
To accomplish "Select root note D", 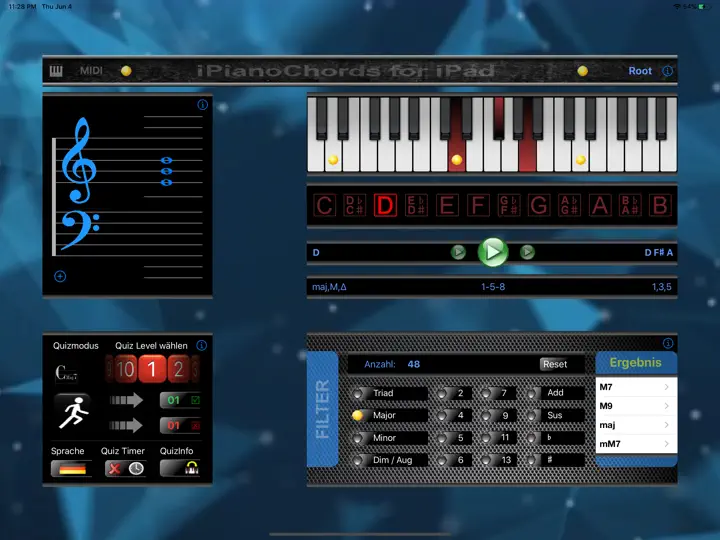I will 386,205.
